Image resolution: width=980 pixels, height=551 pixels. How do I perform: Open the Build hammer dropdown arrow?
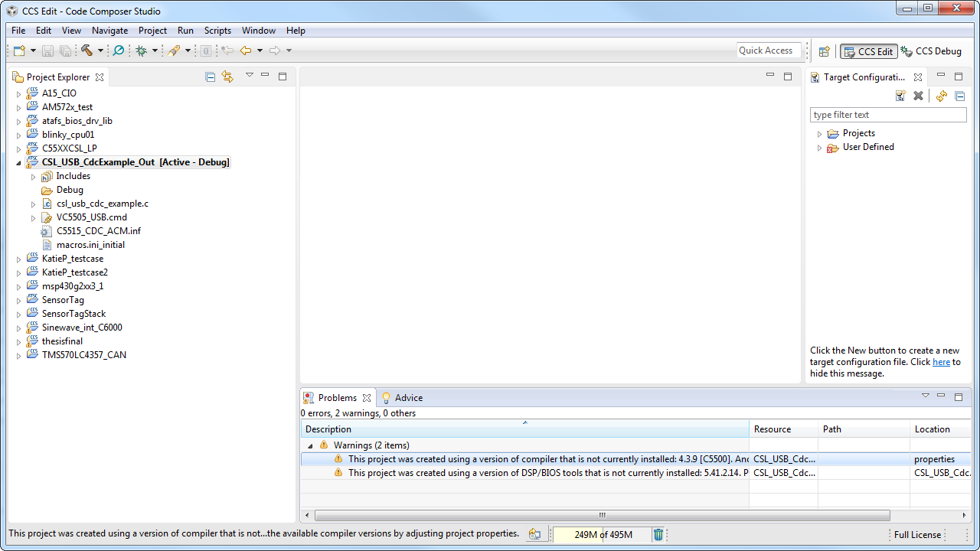point(100,51)
